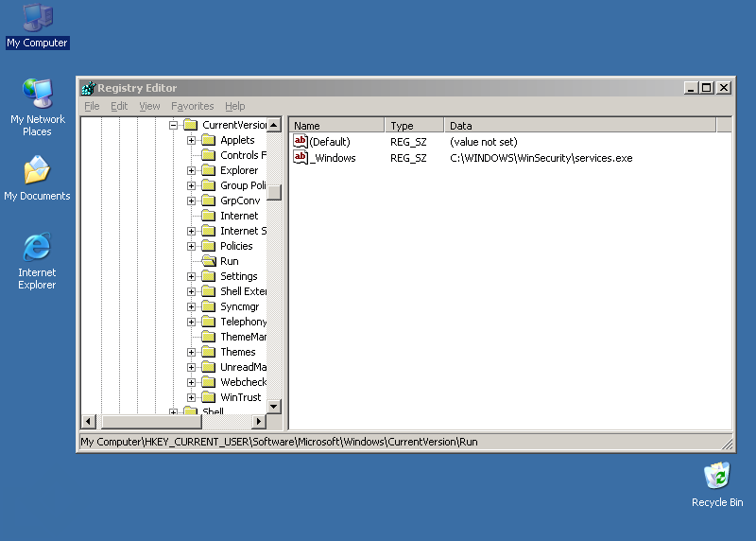Maximize the Registry Editor window
The width and height of the screenshot is (756, 541).
coord(706,88)
